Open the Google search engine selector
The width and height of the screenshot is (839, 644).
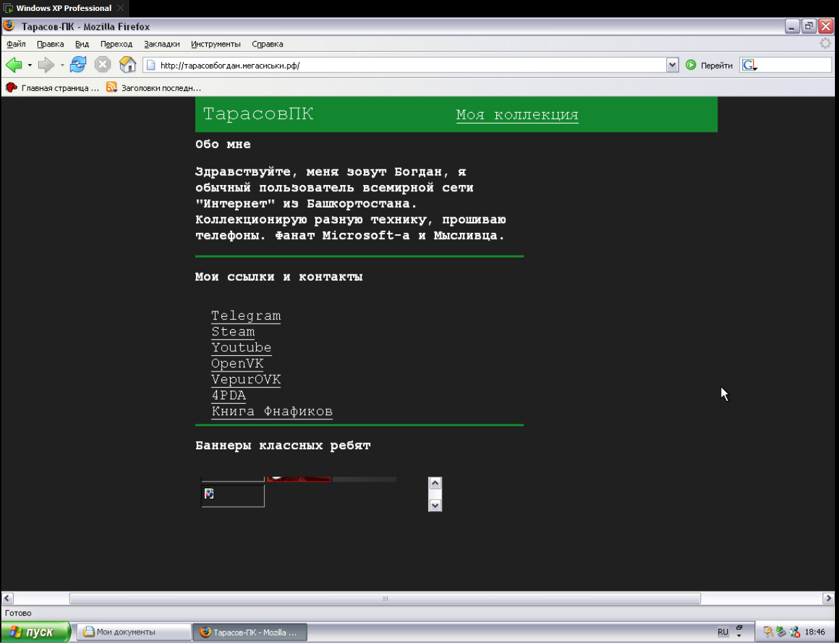pyautogui.click(x=750, y=66)
